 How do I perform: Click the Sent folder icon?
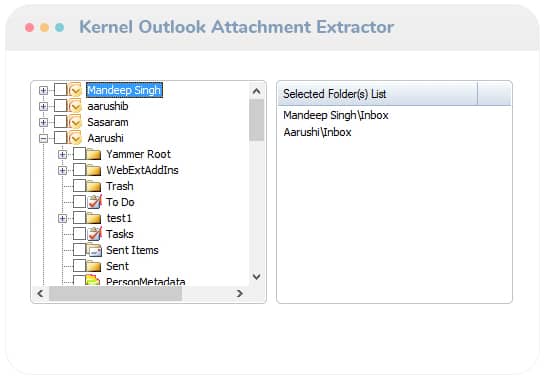(x=93, y=266)
